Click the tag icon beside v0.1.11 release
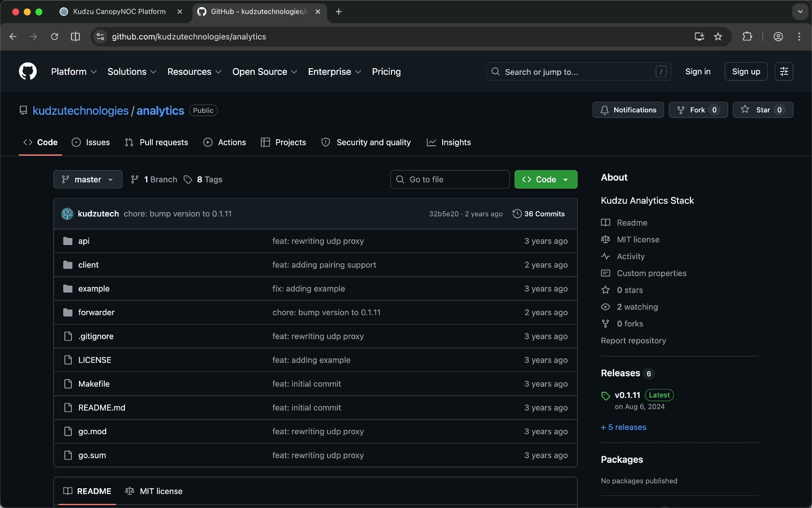Screen dimensions: 812x508 click(606, 396)
